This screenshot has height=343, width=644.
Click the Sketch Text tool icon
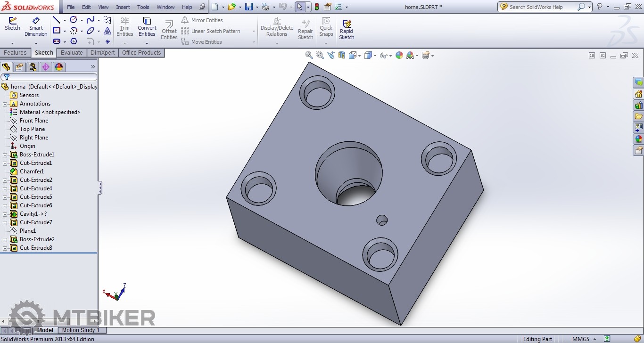click(x=107, y=31)
